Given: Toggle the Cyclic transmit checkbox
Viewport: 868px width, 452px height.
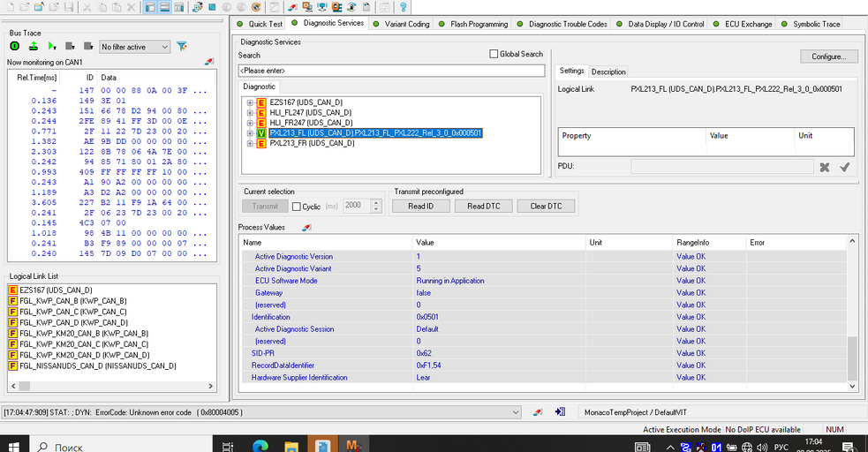Looking at the screenshot, I should 297,207.
